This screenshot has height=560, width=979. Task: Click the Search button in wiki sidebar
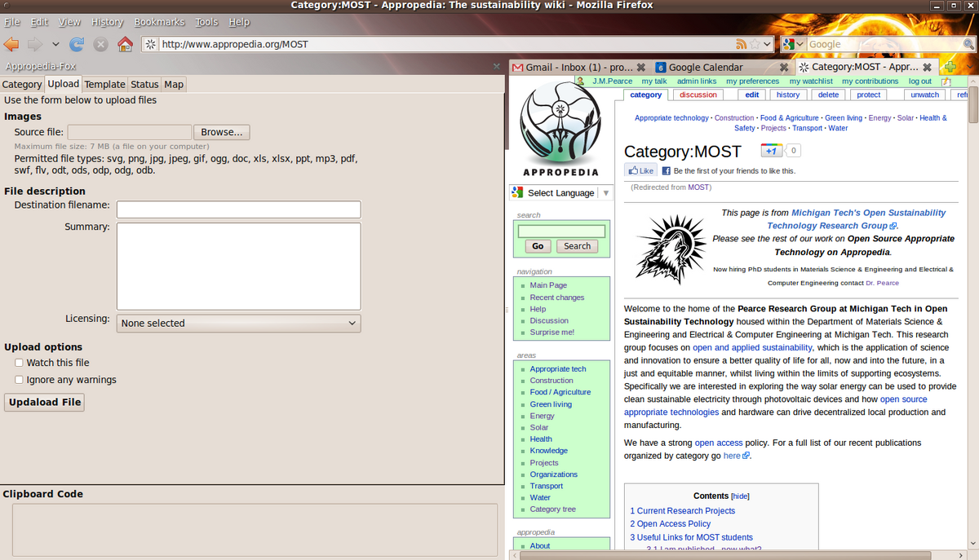(x=577, y=246)
